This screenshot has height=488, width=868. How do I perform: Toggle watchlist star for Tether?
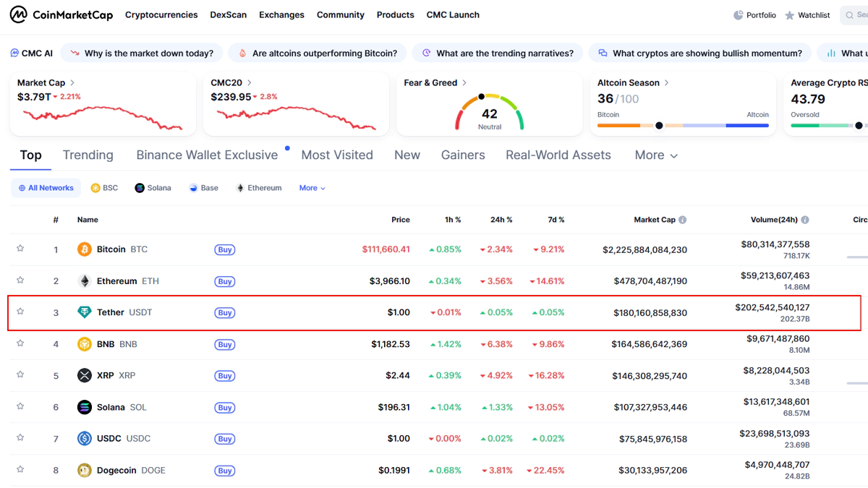[20, 312]
